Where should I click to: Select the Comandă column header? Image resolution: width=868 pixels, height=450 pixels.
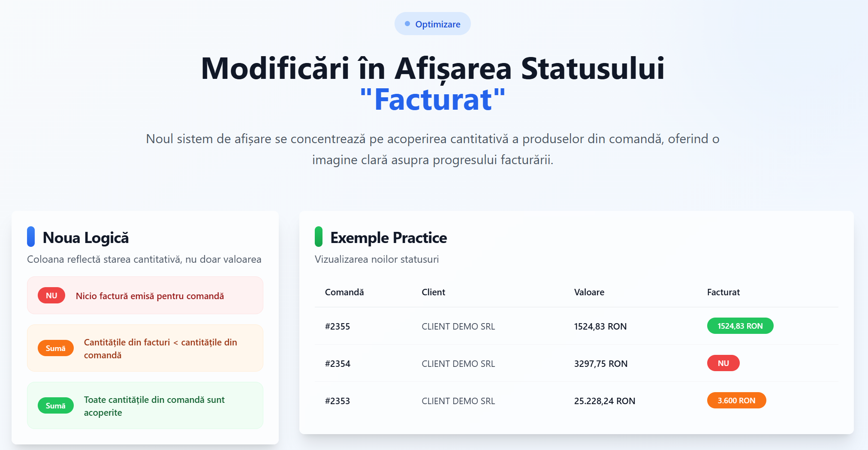tap(344, 292)
